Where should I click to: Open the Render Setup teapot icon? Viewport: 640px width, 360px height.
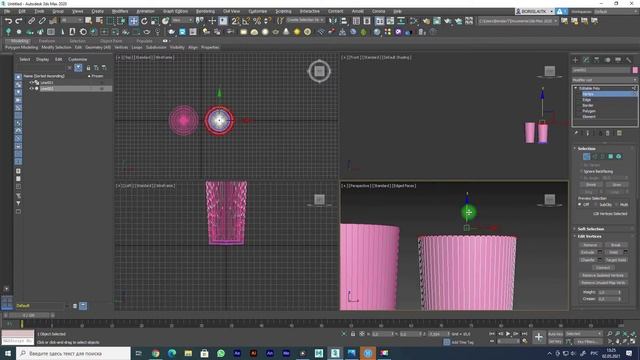tap(427, 20)
